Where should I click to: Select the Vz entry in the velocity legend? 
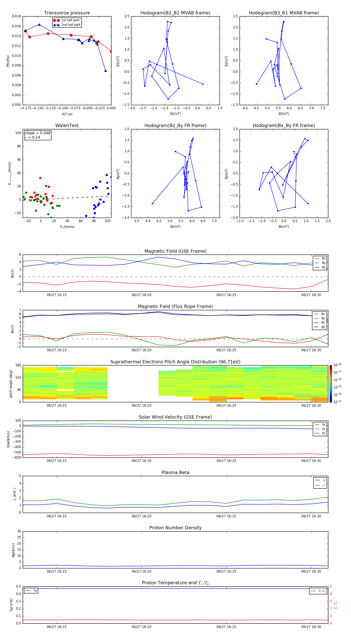tap(320, 433)
